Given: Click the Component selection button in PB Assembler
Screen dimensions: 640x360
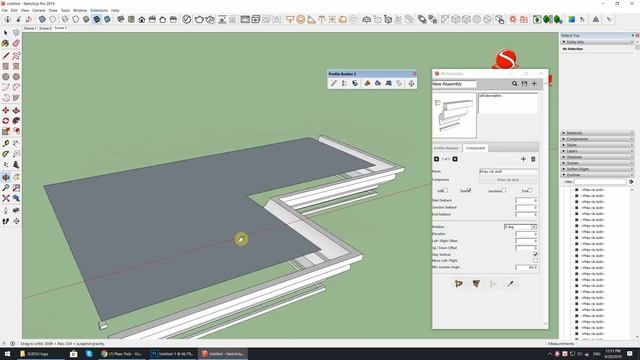Looking at the screenshot, I should pyautogui.click(x=508, y=180).
